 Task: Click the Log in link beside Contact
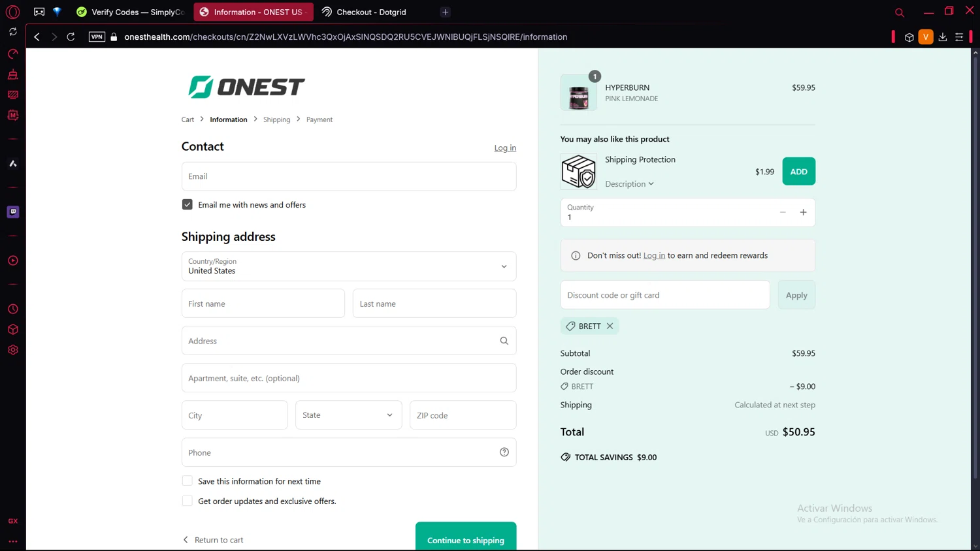point(505,148)
